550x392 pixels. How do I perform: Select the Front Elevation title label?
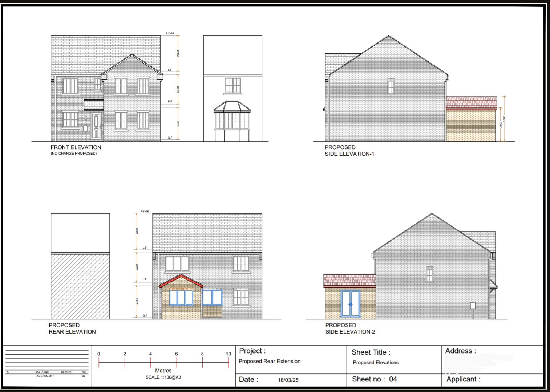point(76,147)
